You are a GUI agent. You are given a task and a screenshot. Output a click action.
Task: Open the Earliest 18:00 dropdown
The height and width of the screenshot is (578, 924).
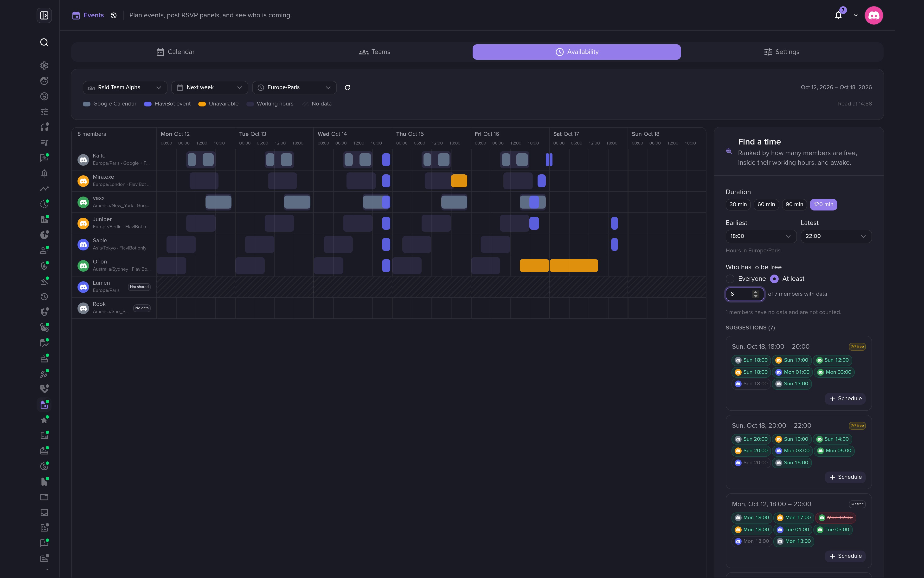[x=761, y=236]
